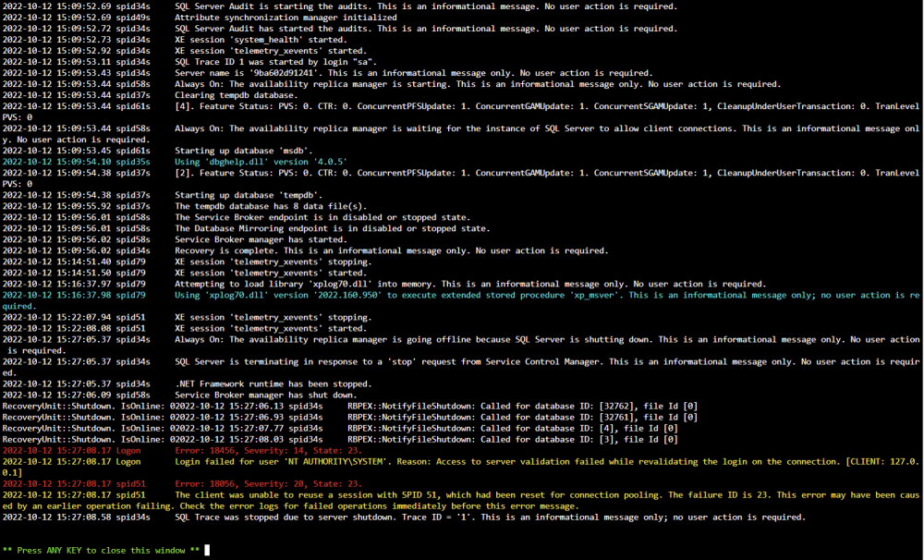Click red 'Error: 18056, Severity: 20, State: 23.'

point(268,484)
